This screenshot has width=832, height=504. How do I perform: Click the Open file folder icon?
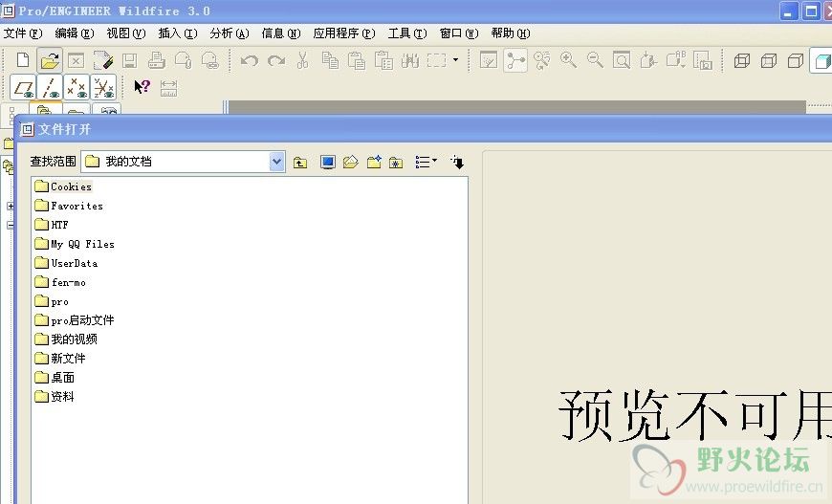[50, 60]
